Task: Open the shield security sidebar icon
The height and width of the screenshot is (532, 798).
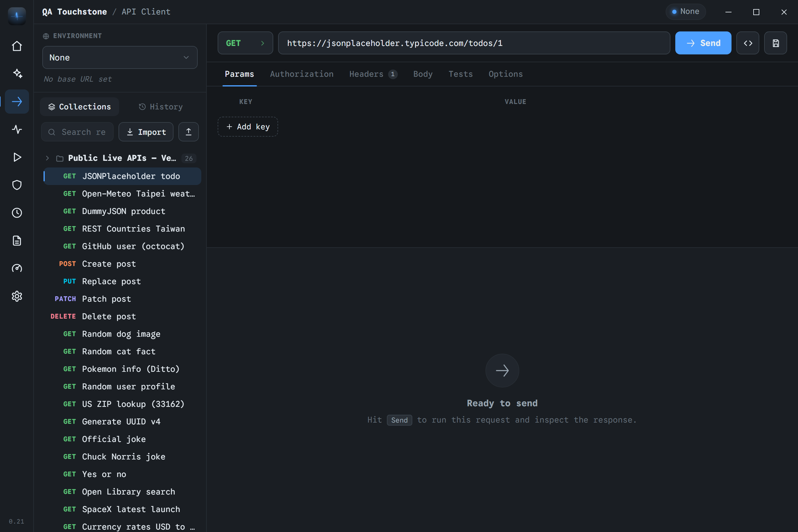Action: pos(17,185)
